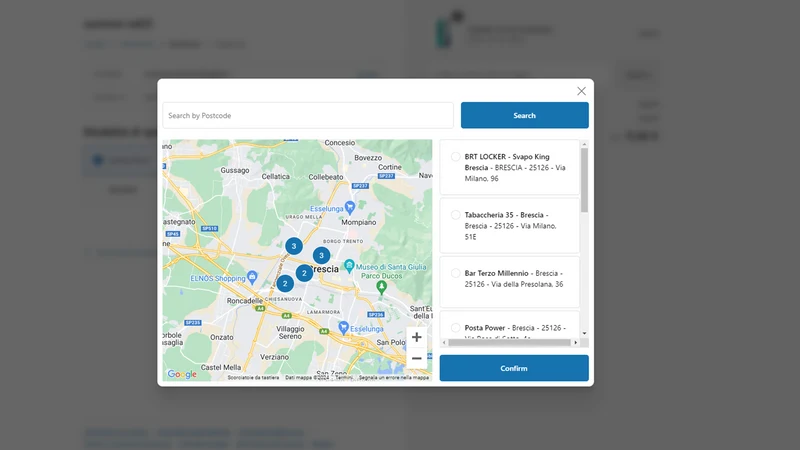Click the Roncadelle label on map
Viewport: 800px width, 450px height.
pyautogui.click(x=245, y=301)
